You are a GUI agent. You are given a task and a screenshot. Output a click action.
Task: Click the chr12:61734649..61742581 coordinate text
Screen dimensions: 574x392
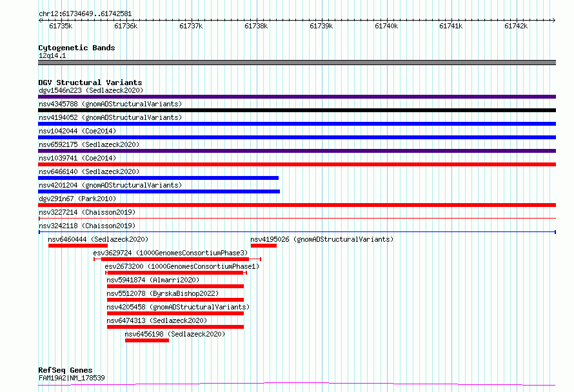pos(85,14)
